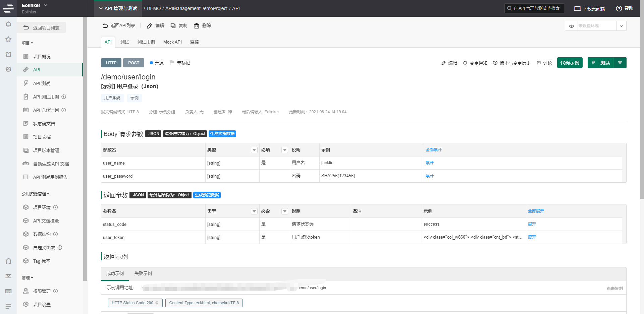Switch to the Mock API tab

(x=172, y=42)
